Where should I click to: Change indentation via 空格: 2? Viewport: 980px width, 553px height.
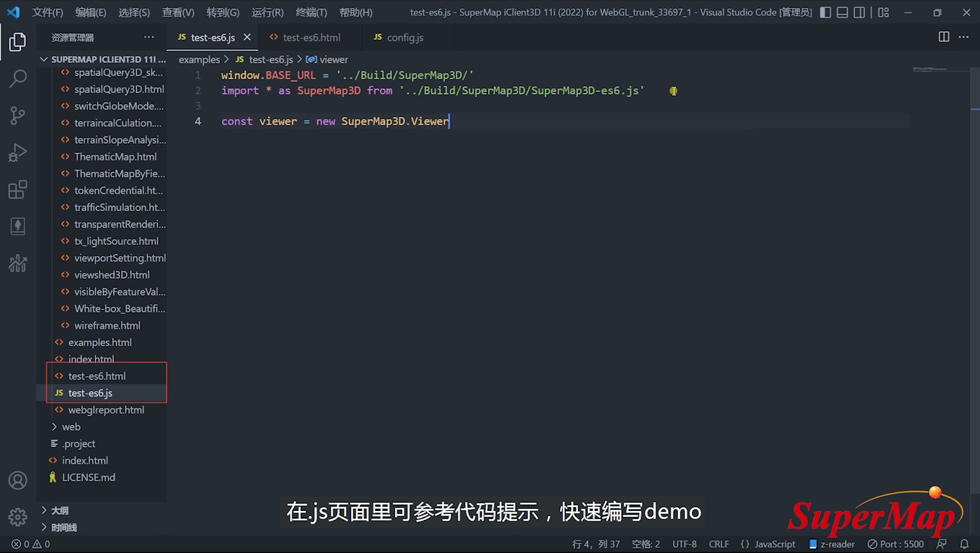tap(645, 544)
